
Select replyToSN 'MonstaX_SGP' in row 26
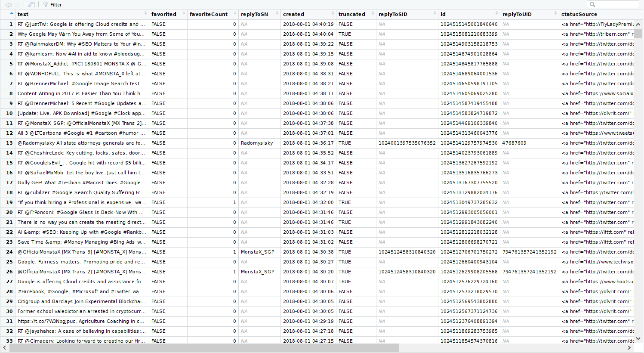coord(260,272)
